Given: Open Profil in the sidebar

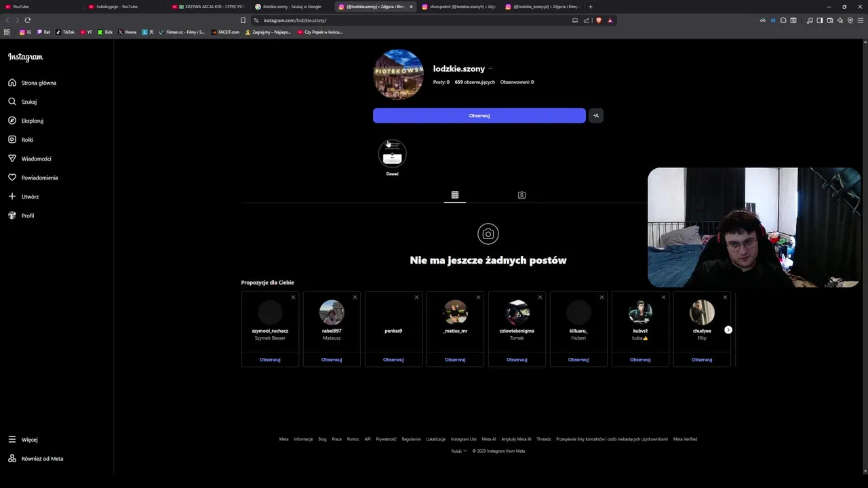Looking at the screenshot, I should [x=21, y=216].
